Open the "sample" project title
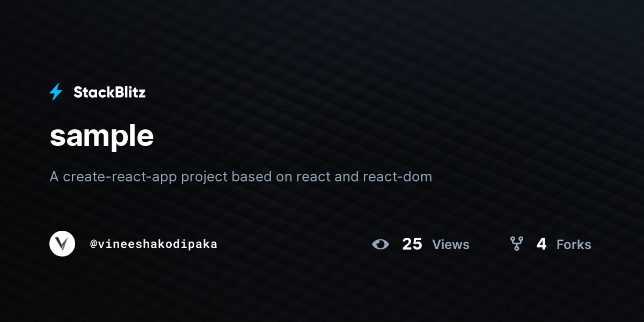This screenshot has height=322, width=644. [x=102, y=137]
